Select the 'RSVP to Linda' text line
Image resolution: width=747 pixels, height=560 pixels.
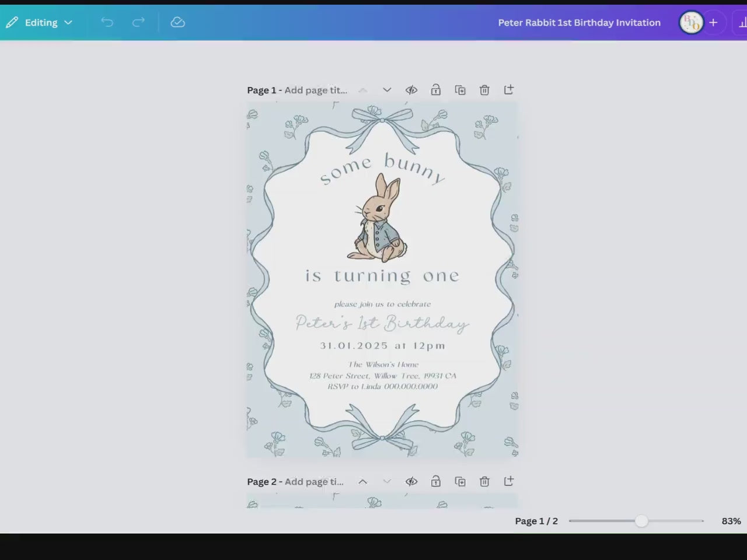tap(382, 386)
